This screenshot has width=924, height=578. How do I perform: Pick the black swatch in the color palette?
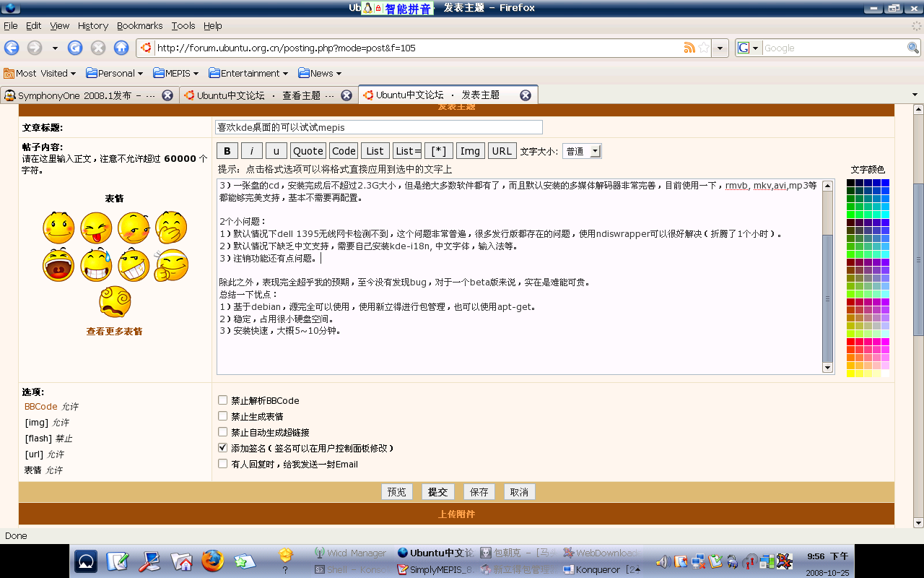click(851, 183)
